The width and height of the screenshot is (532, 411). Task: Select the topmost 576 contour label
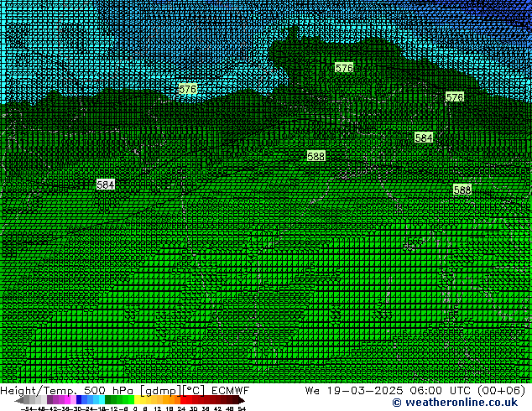click(x=344, y=68)
